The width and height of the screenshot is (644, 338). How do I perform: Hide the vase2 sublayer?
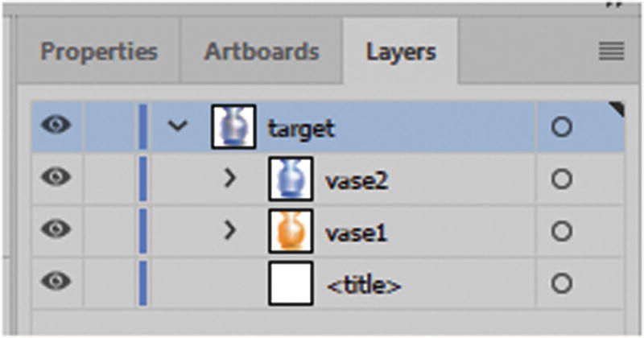pos(56,179)
